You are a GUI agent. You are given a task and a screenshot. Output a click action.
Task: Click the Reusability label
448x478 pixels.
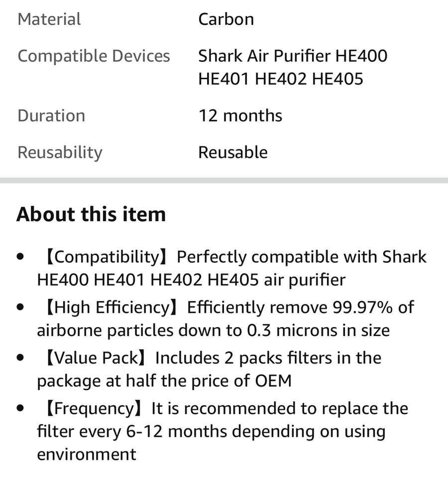click(x=60, y=152)
